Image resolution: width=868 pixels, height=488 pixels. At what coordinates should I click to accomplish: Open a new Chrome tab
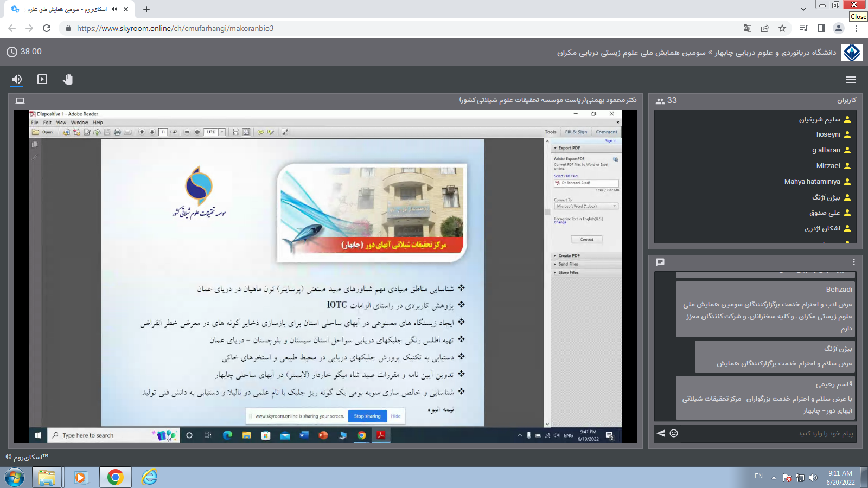(146, 9)
